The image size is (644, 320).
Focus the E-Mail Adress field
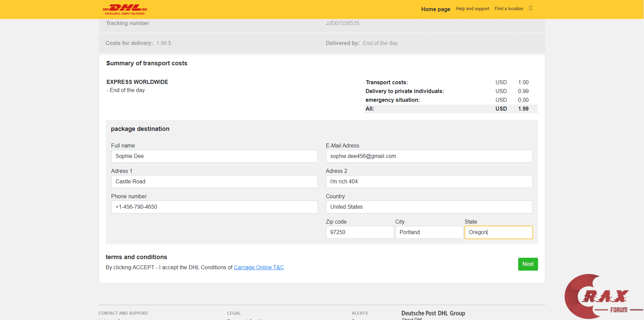pos(429,156)
